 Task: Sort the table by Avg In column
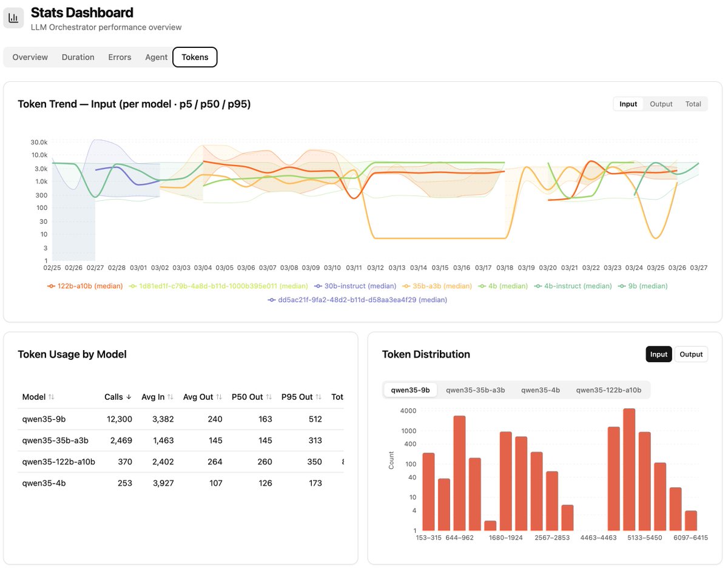pyautogui.click(x=158, y=397)
